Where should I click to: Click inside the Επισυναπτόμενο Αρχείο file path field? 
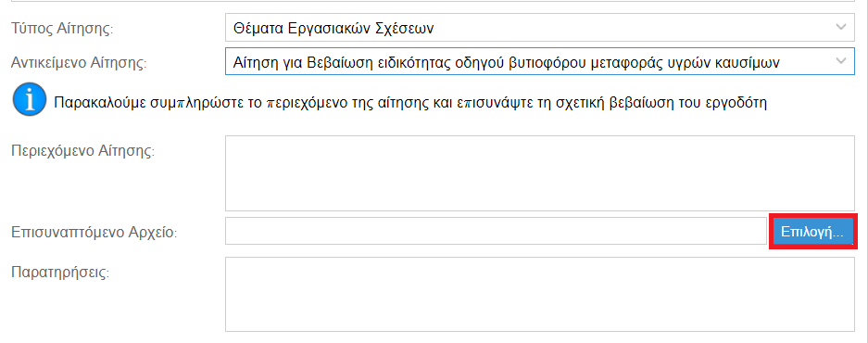pyautogui.click(x=496, y=231)
